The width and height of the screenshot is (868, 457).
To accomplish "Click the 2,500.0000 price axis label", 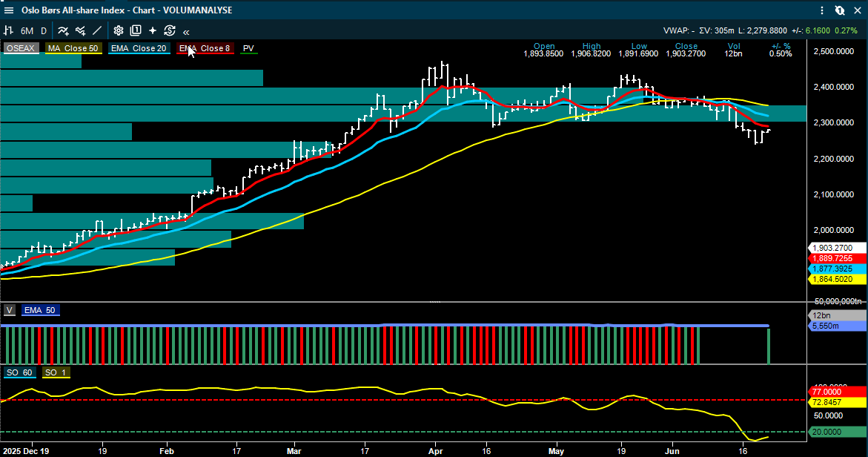I will 834,51.
